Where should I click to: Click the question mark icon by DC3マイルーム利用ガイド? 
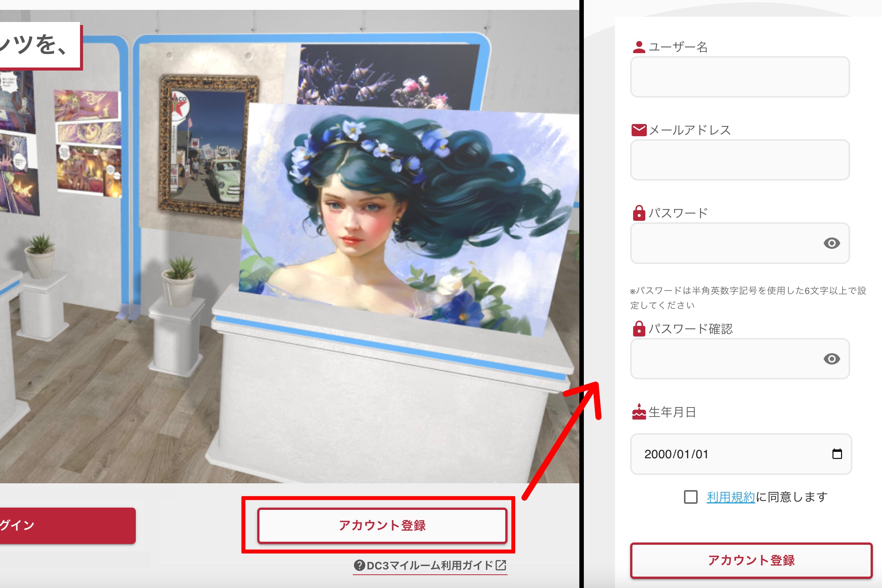click(x=359, y=565)
